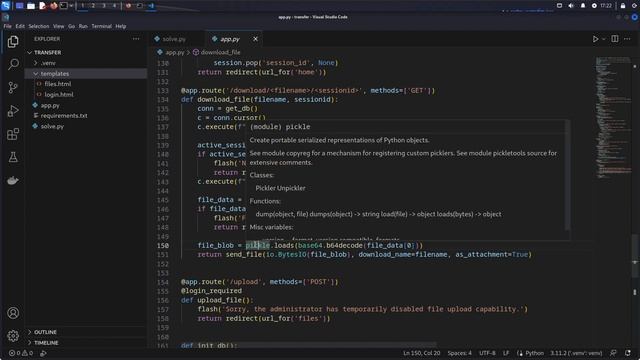Click the feedback icon in status bar
The width and height of the screenshot is (640, 360).
[x=613, y=353]
